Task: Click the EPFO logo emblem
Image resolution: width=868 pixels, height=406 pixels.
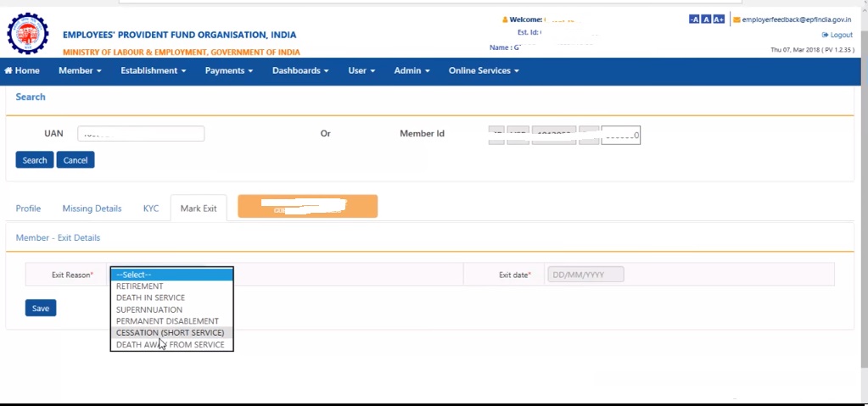Action: coord(28,33)
